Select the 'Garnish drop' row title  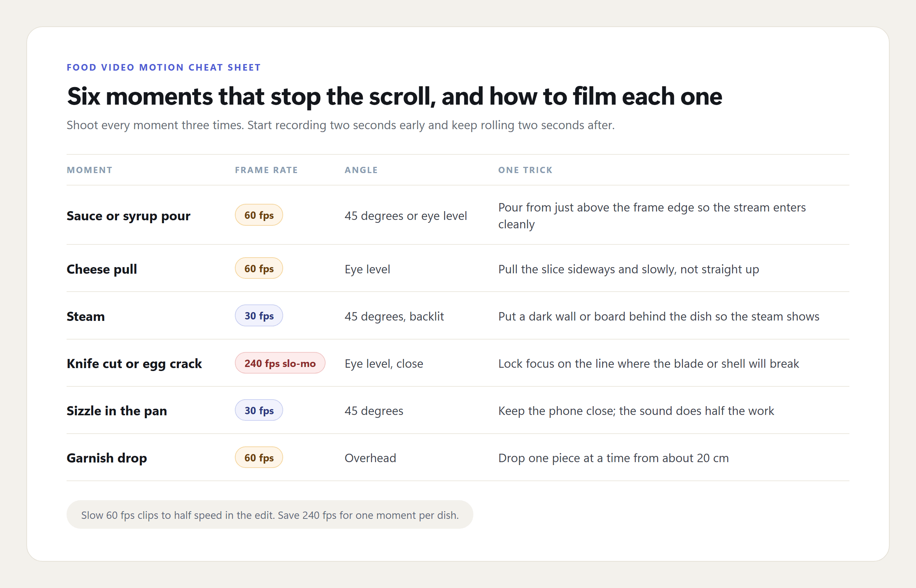[x=106, y=458]
